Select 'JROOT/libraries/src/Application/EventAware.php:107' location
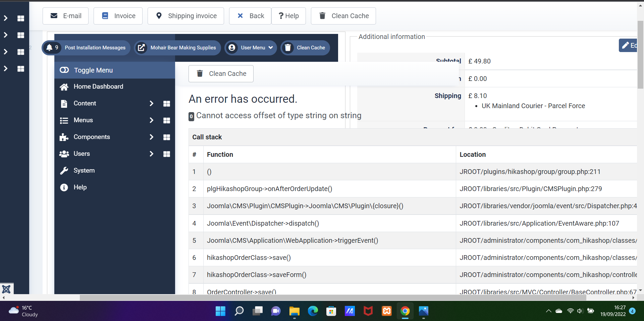Screen dimensions: 644x321 coord(539,223)
